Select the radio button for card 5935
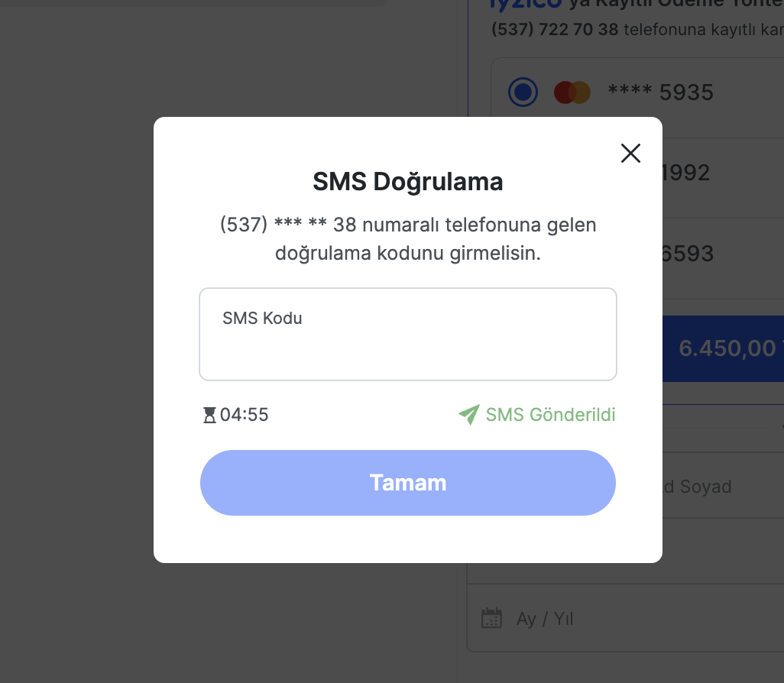The width and height of the screenshot is (784, 683). [523, 92]
